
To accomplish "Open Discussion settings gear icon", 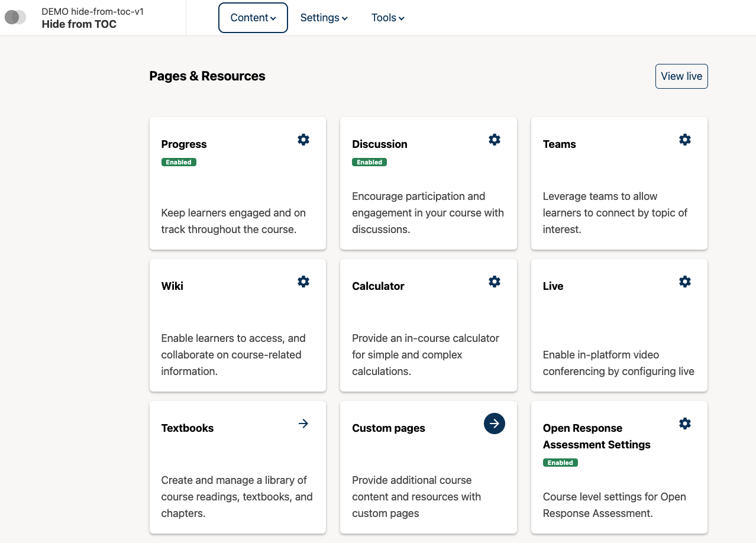I will pyautogui.click(x=495, y=140).
